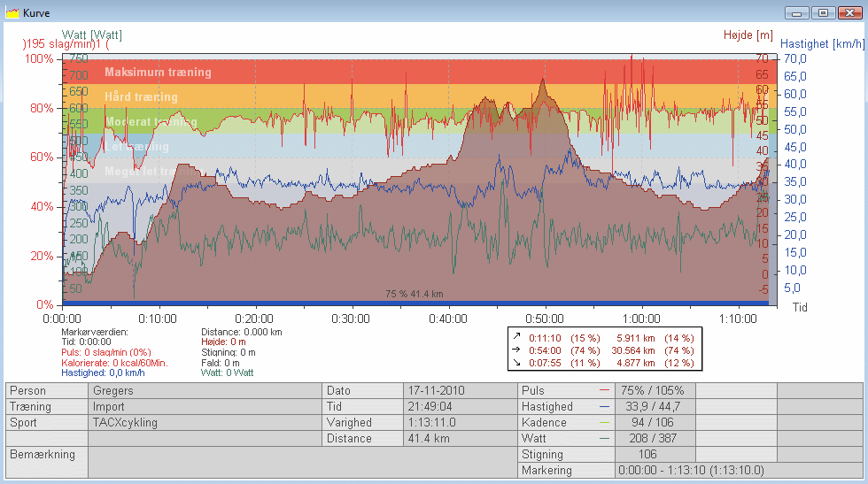Click the Bemærkning remarks field
868x484 pixels.
302,463
